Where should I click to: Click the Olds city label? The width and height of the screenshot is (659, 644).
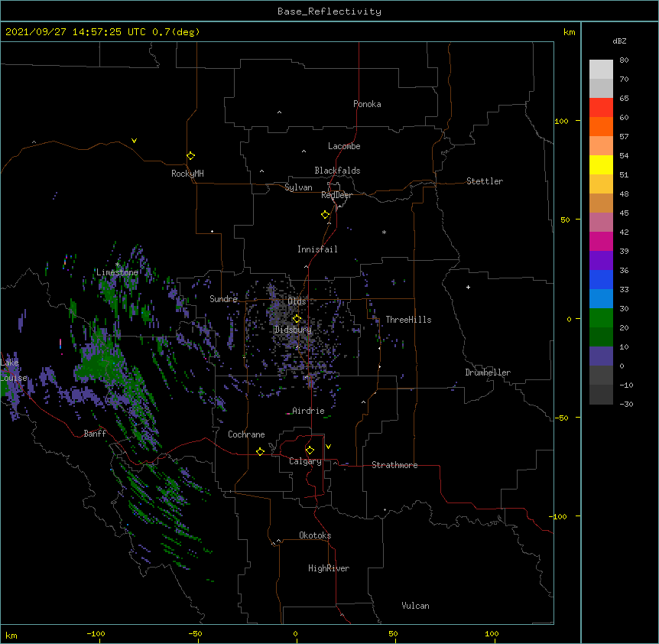pyautogui.click(x=297, y=301)
